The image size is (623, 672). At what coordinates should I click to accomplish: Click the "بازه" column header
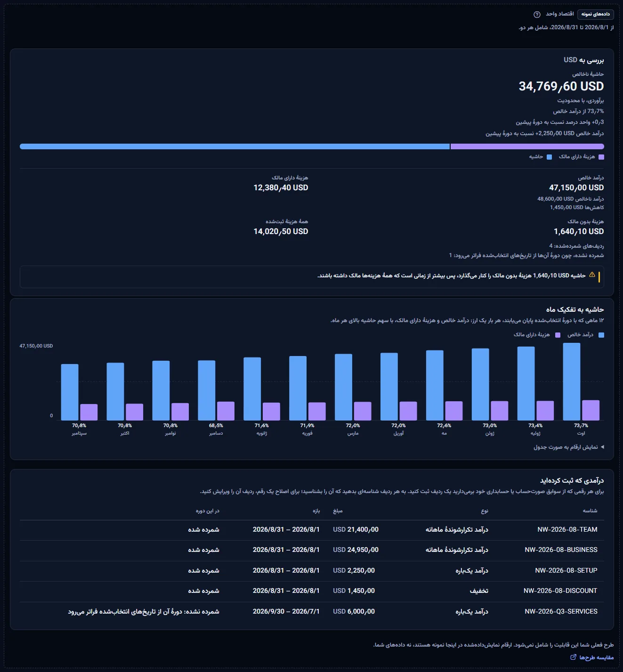coord(316,511)
